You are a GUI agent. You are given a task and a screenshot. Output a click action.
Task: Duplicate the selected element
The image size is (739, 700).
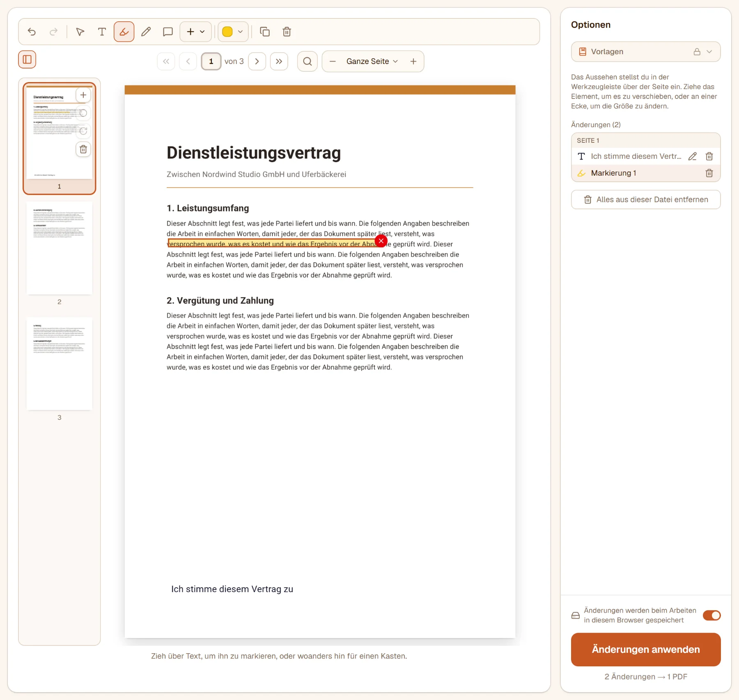(265, 32)
